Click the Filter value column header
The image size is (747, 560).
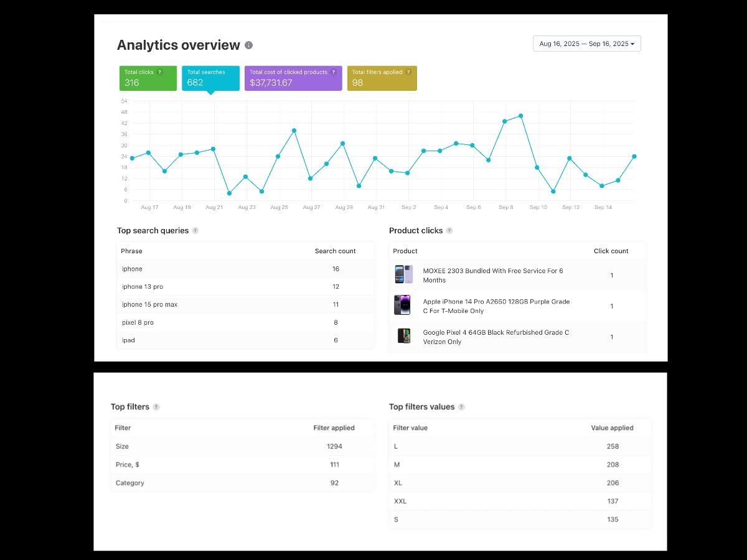(x=410, y=428)
